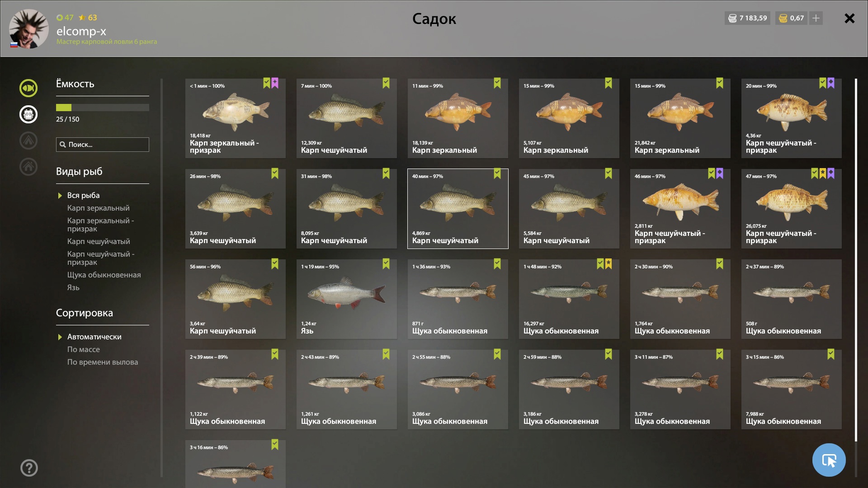Filter by Карп зеркальный species
Image resolution: width=868 pixels, height=488 pixels.
pyautogui.click(x=98, y=208)
